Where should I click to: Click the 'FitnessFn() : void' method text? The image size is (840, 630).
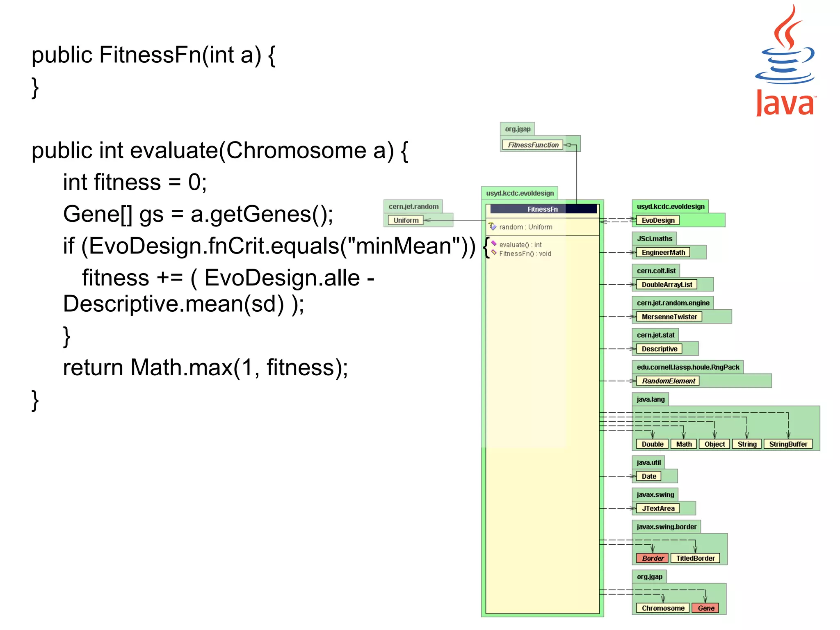coord(525,253)
